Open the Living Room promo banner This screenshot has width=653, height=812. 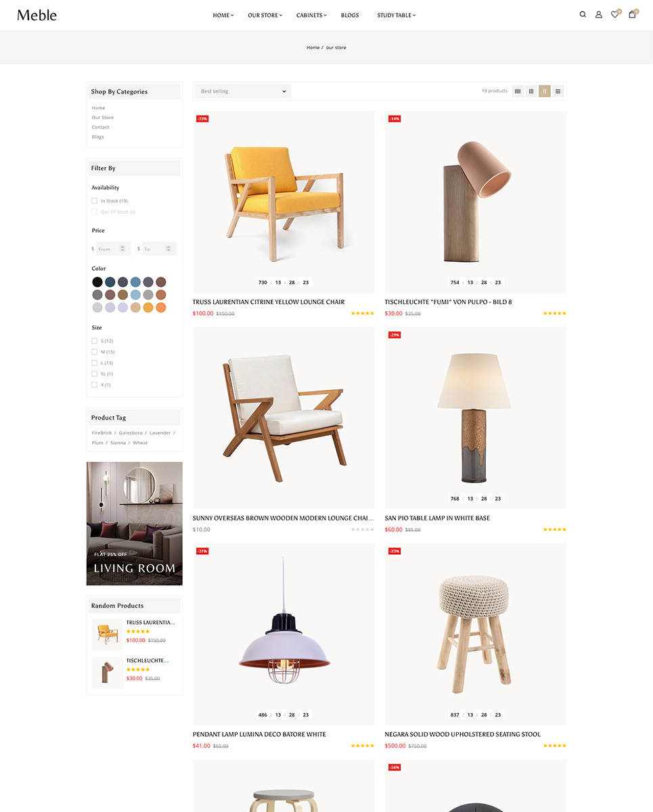(135, 524)
